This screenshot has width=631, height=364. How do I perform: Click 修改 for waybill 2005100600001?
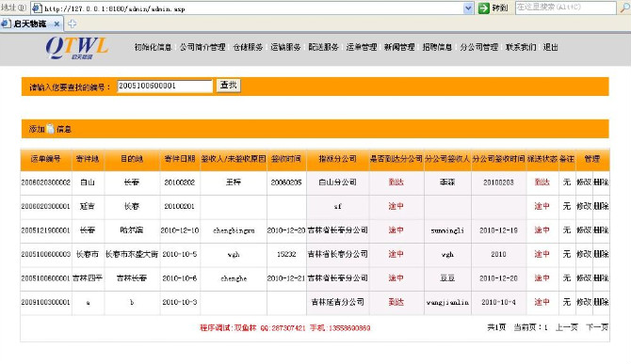(x=584, y=278)
